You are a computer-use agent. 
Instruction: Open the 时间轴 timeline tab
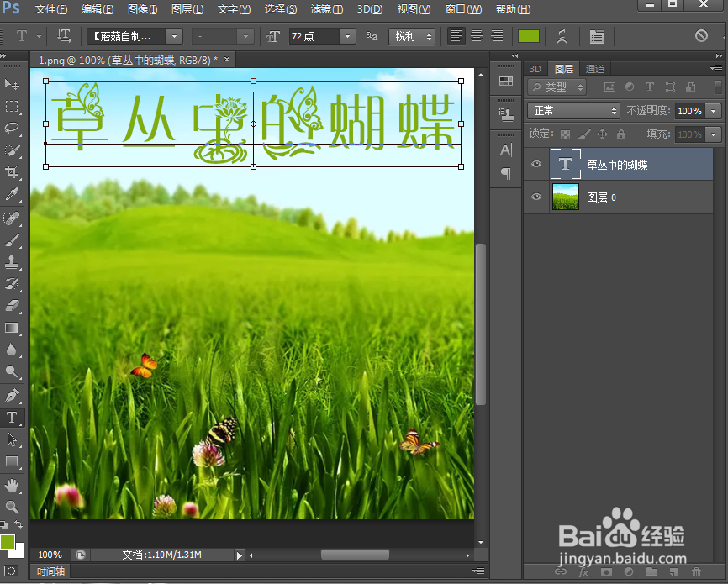[50, 571]
